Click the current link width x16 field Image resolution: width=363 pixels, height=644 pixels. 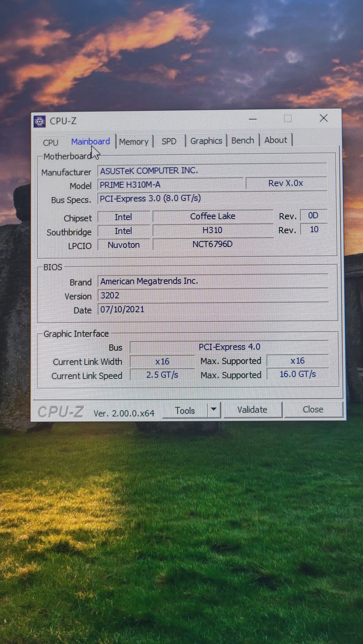click(x=162, y=361)
